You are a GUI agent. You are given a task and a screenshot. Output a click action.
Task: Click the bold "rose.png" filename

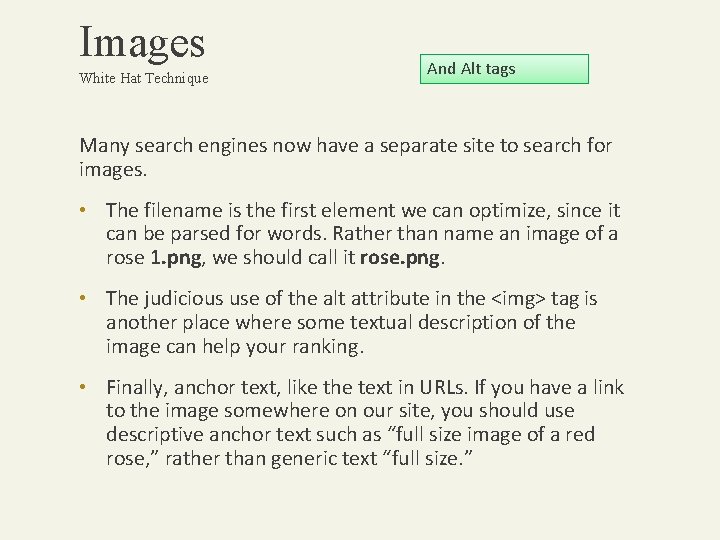[x=400, y=258]
